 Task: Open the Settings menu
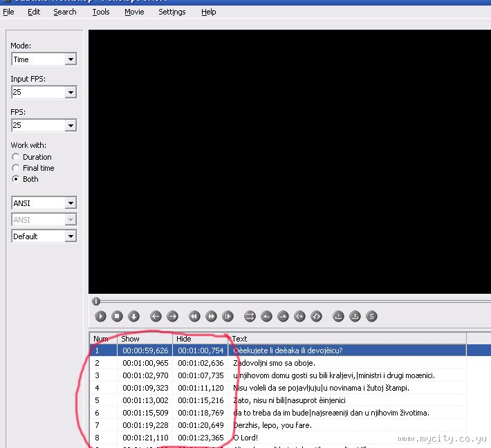coord(172,12)
